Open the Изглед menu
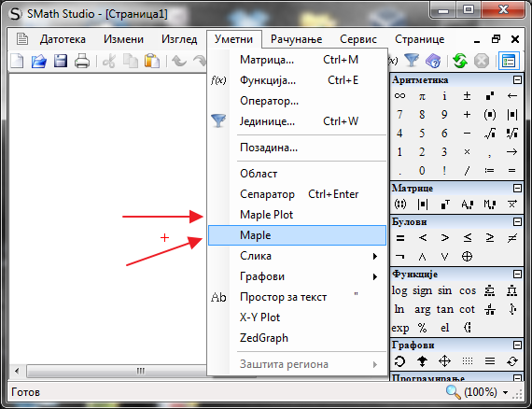This screenshot has height=409, width=532. click(179, 39)
